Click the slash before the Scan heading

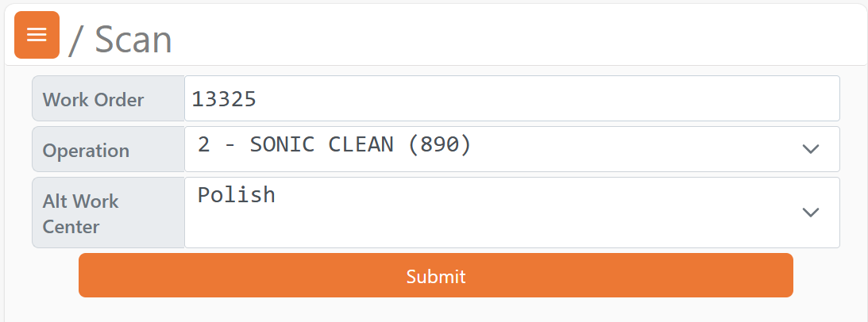click(77, 40)
